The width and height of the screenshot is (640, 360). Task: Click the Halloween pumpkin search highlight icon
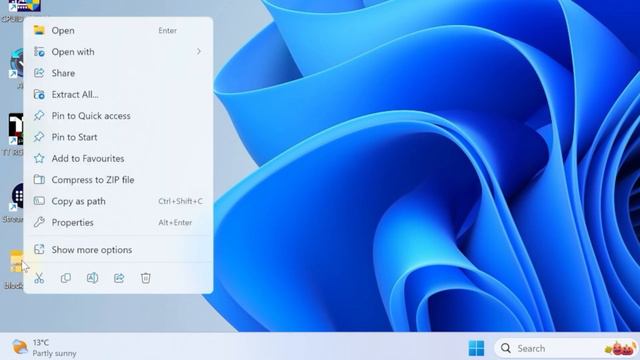tap(620, 349)
